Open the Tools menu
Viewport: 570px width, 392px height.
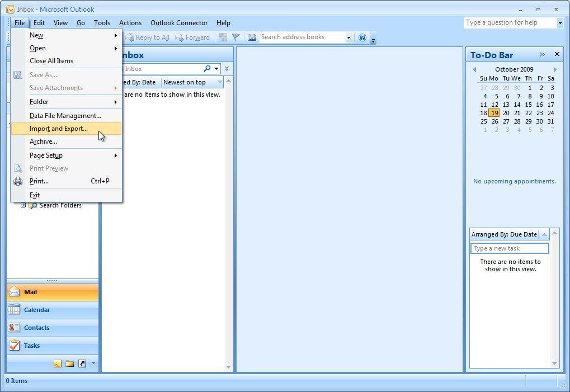click(102, 23)
